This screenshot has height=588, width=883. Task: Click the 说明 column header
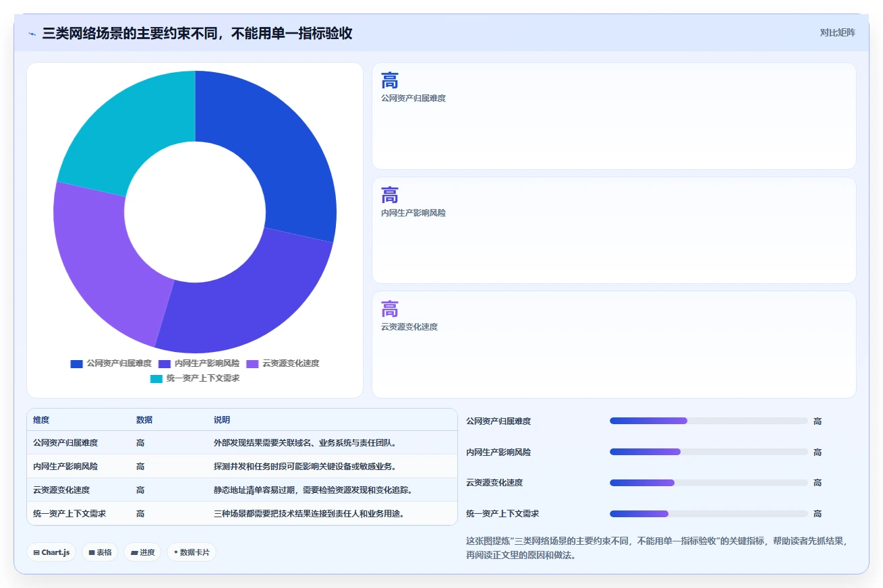tap(222, 419)
